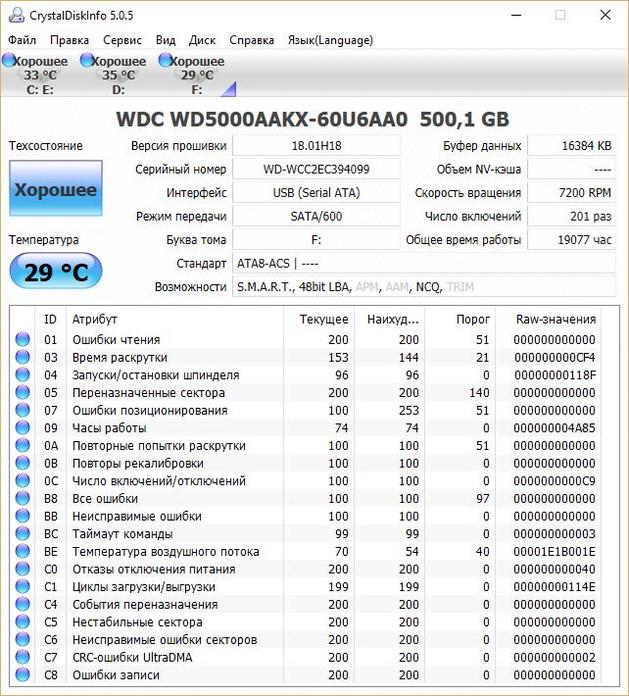
Task: Click status orb for C6 Неисправимые ошибки секторов
Action: [23, 639]
